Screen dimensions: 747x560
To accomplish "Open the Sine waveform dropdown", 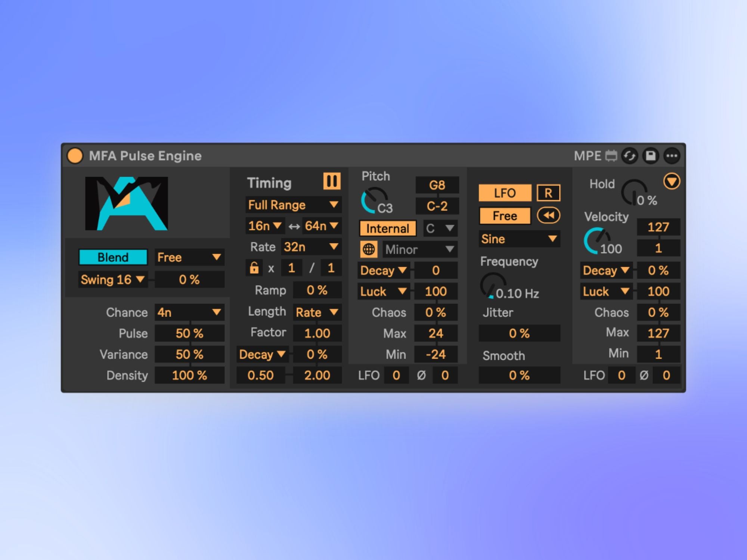I will point(519,239).
